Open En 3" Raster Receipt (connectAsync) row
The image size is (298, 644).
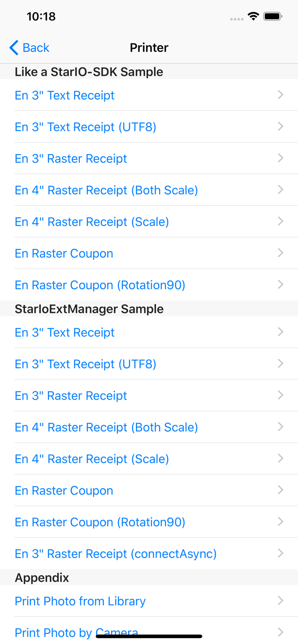click(115, 553)
